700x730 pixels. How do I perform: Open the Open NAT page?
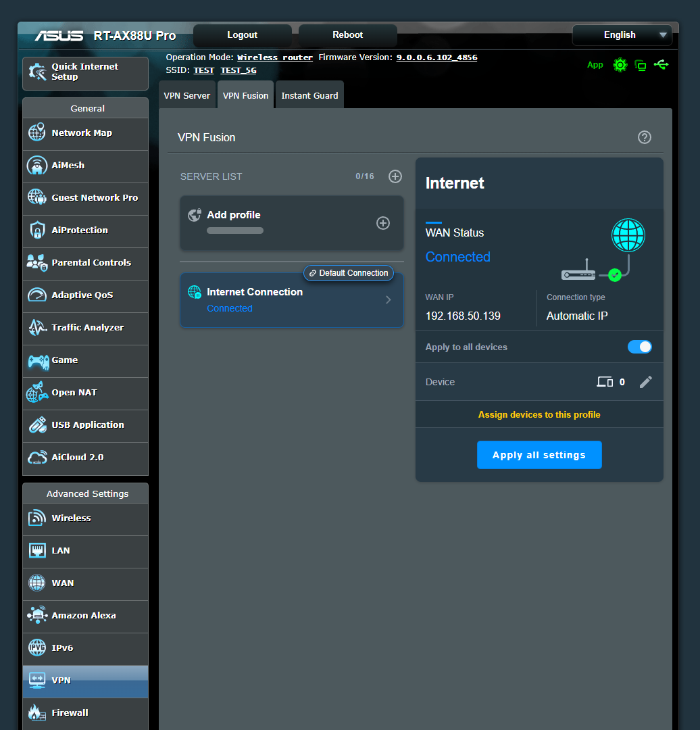85,393
